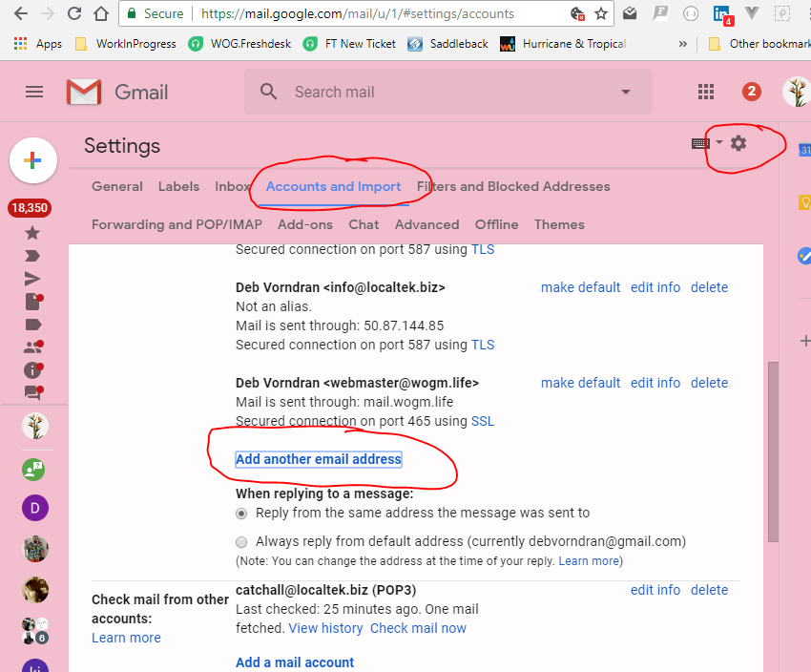Switch to Labels settings tab

[x=178, y=186]
